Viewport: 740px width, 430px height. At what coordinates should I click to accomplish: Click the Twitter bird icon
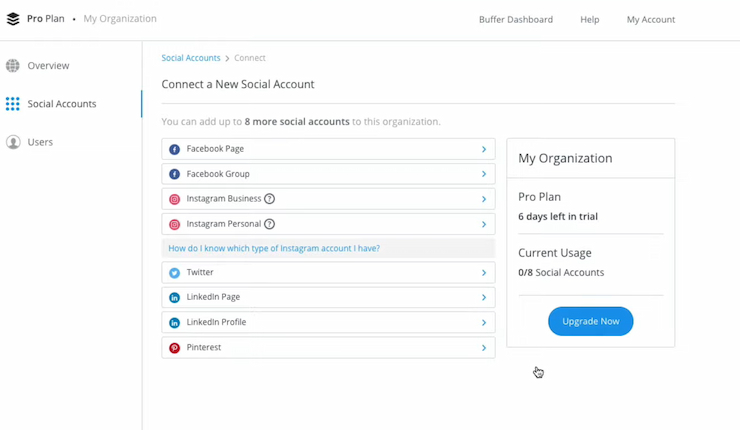click(175, 273)
